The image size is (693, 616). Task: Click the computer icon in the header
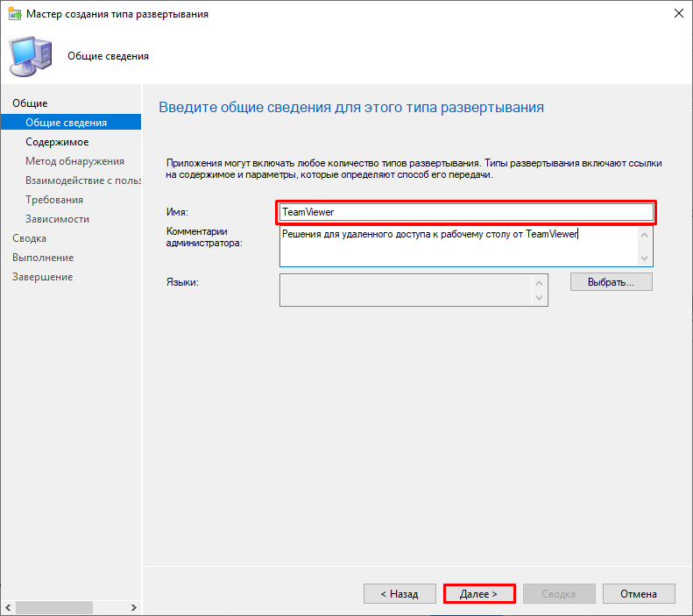[31, 57]
